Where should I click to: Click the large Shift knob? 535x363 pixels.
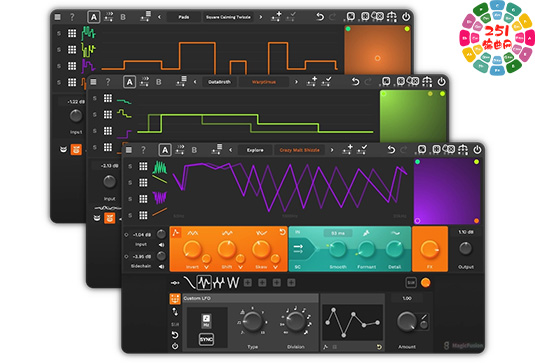227,249
